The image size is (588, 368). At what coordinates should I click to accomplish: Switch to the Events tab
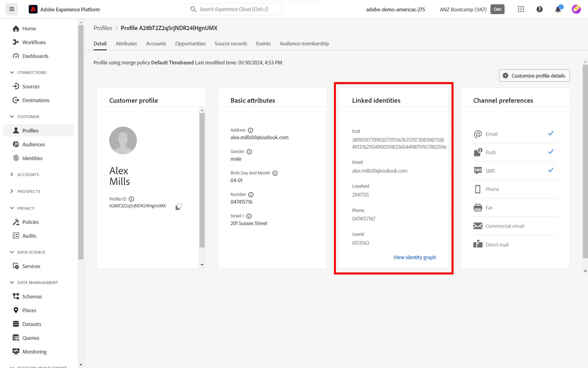coord(263,44)
